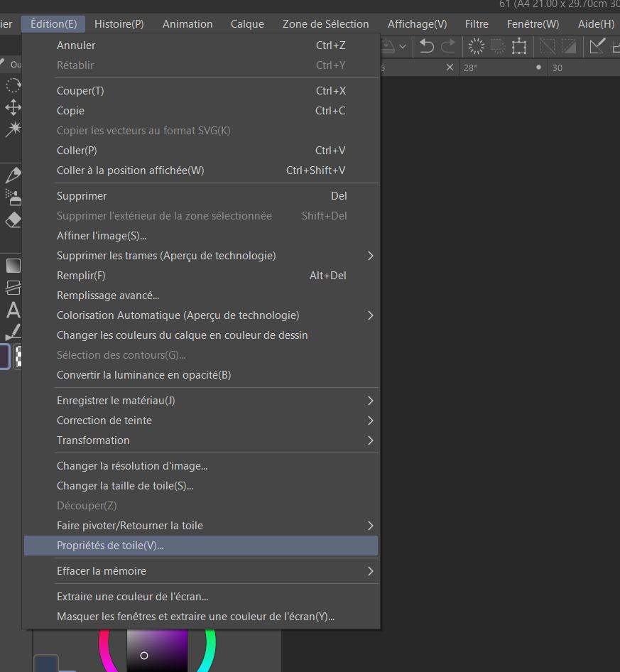Switch to the 28* document tab

point(502,67)
